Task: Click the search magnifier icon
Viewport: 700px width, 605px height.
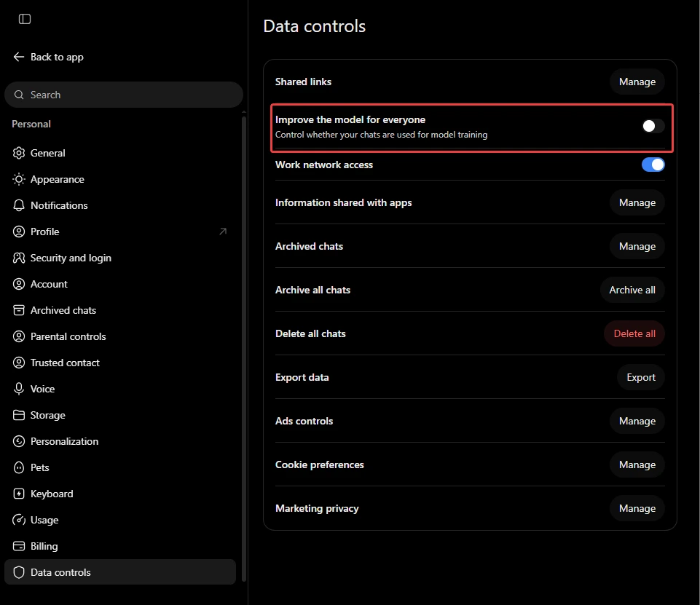Action: coord(19,95)
